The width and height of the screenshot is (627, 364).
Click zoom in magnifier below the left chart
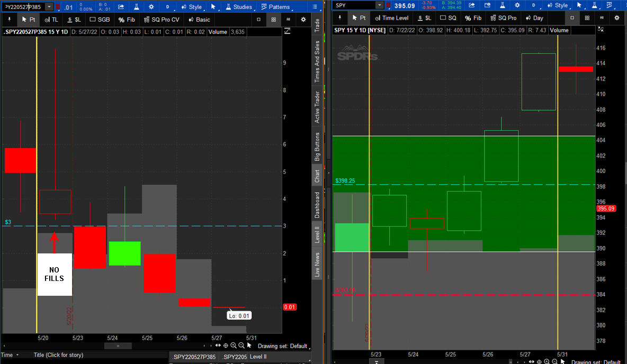click(x=234, y=345)
